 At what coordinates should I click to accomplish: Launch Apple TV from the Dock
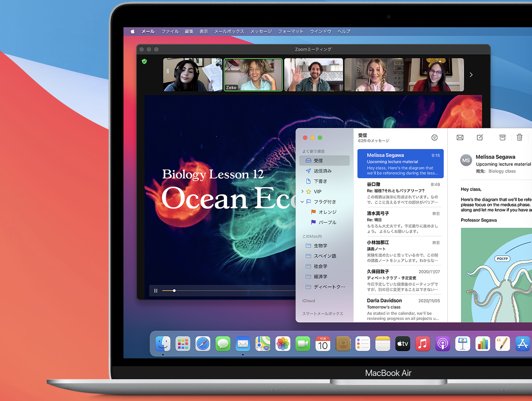point(403,343)
